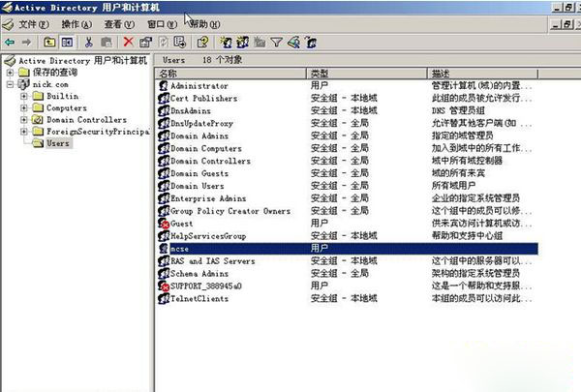The height and width of the screenshot is (392, 581).
Task: Click the mcse user icon
Action: (164, 248)
